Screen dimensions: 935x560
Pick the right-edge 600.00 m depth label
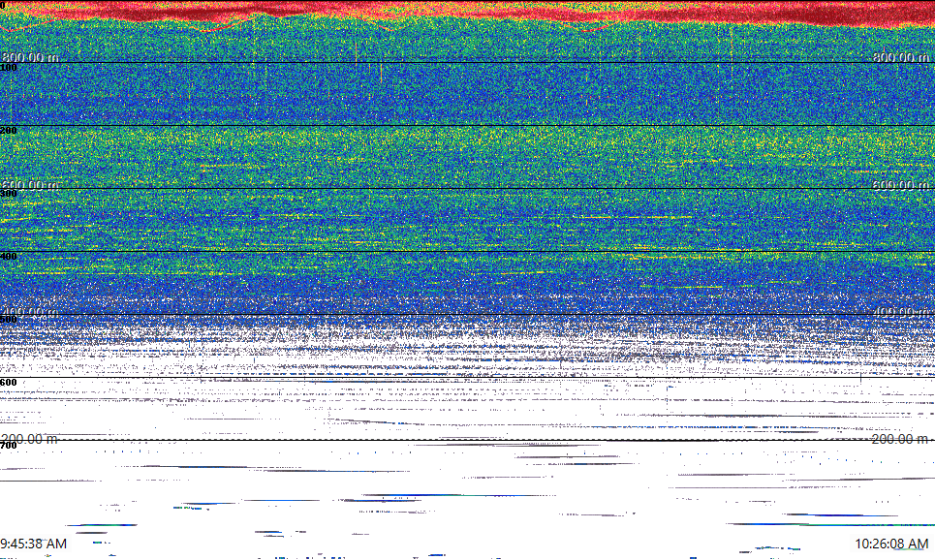[x=900, y=185]
